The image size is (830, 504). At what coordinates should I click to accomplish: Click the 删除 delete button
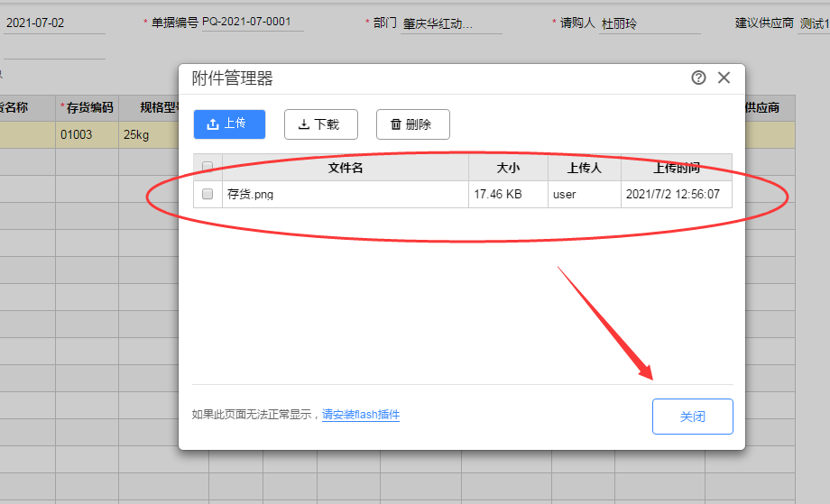pos(413,124)
